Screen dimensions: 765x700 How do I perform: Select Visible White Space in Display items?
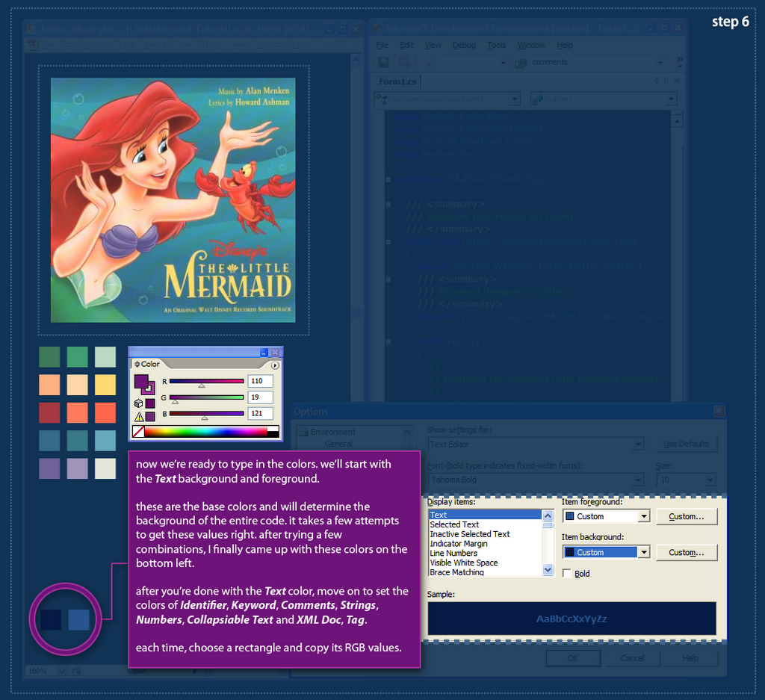point(485,563)
